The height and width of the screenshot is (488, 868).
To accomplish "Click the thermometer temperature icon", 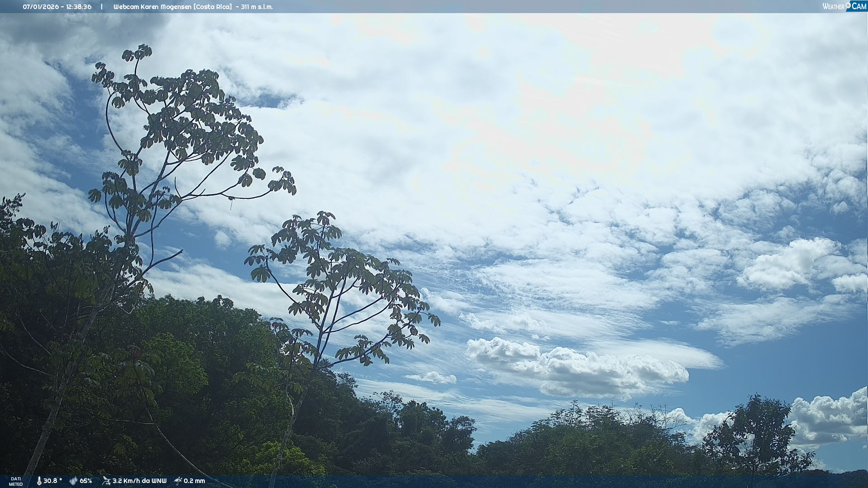I will pyautogui.click(x=39, y=481).
